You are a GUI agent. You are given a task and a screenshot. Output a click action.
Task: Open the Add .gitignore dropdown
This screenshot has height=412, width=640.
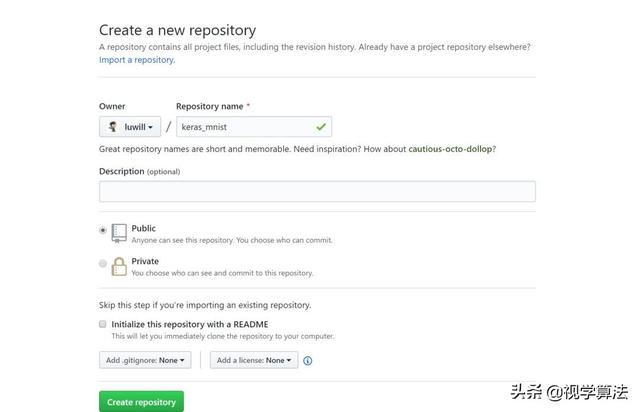point(145,360)
